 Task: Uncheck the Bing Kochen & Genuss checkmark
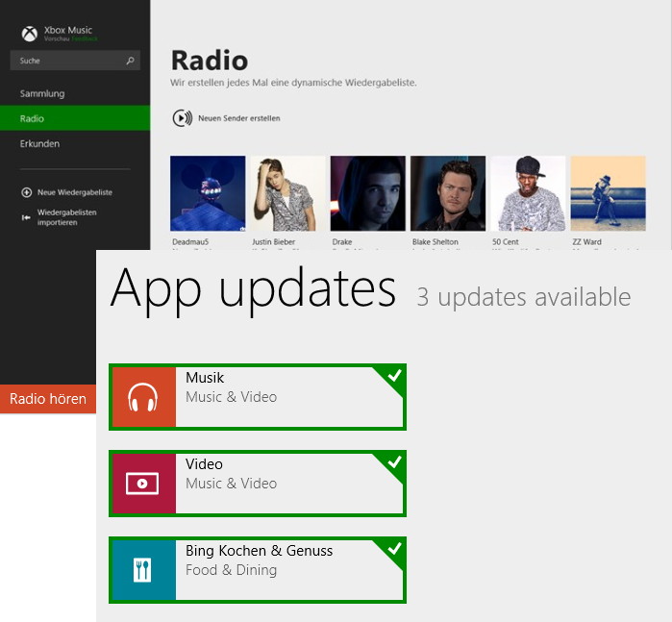click(x=394, y=549)
